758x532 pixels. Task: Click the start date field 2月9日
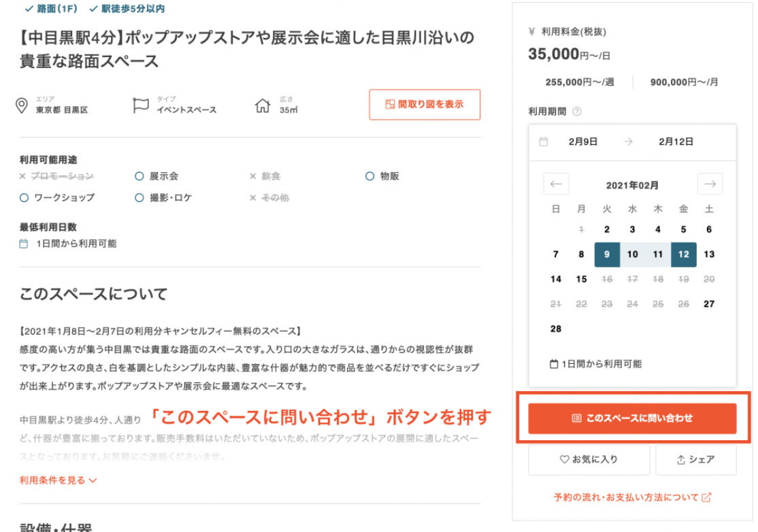coord(582,142)
